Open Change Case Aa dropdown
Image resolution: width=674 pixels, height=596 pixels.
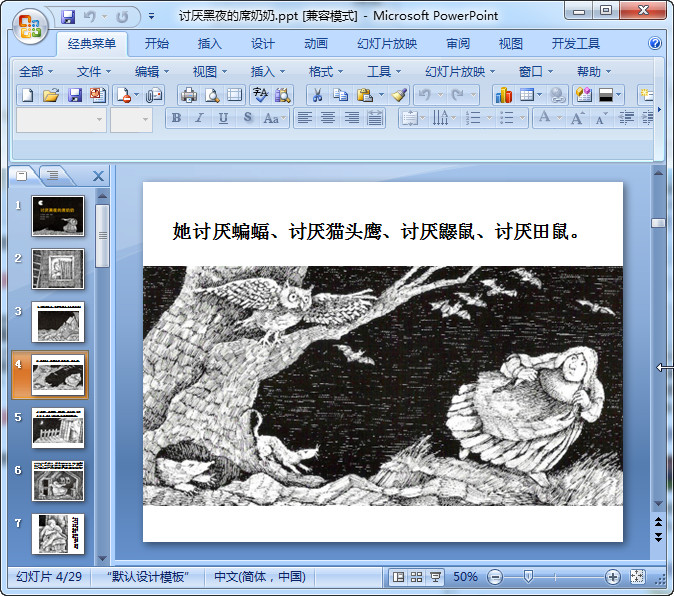point(274,118)
